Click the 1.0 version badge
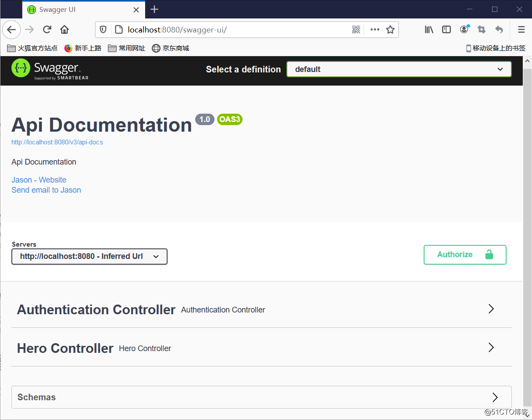532x420 pixels. coord(204,119)
